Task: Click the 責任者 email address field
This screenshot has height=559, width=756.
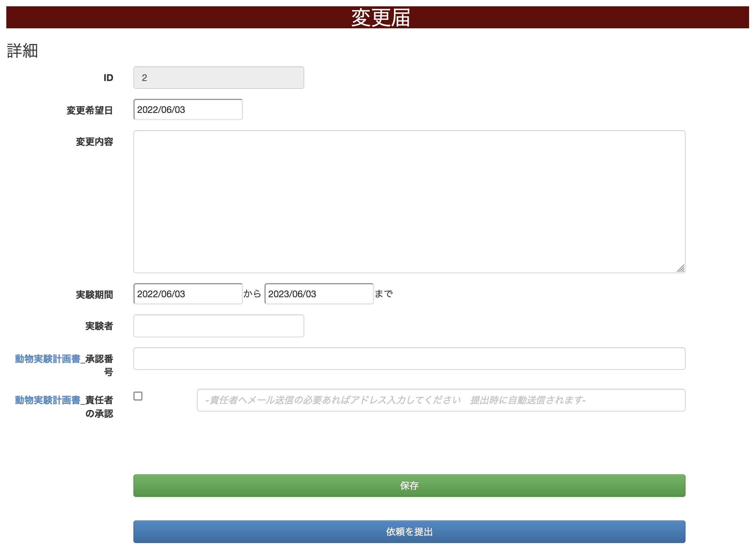Action: click(x=441, y=400)
